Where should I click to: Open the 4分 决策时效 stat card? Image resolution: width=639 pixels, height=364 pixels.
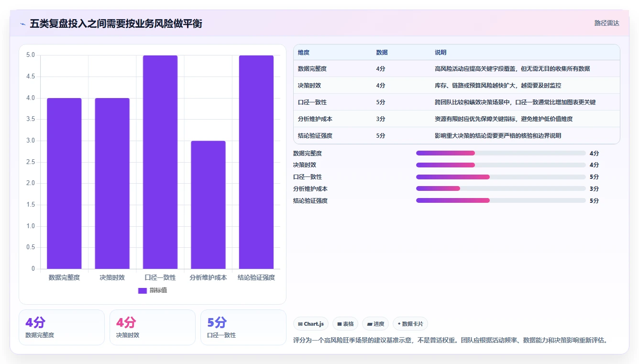click(x=153, y=327)
